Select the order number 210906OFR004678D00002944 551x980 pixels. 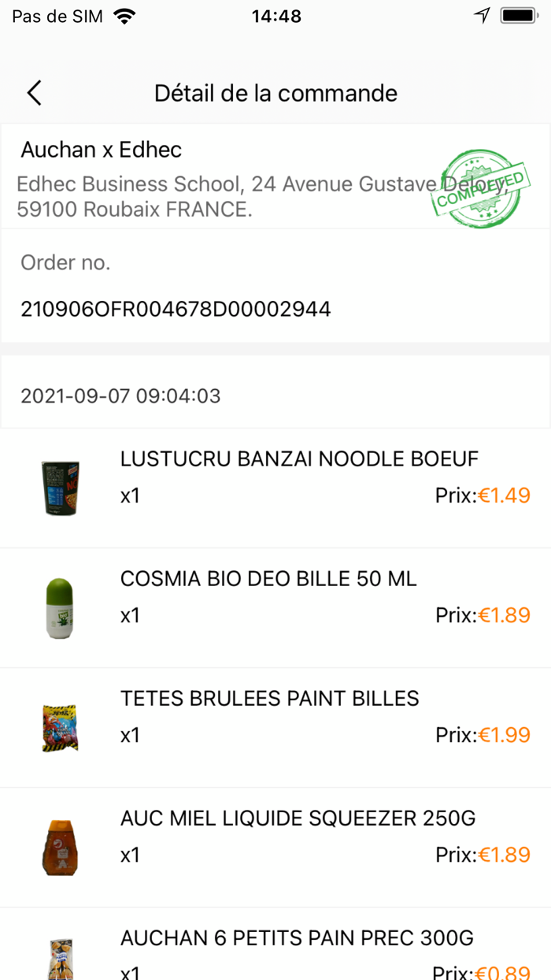pos(176,309)
